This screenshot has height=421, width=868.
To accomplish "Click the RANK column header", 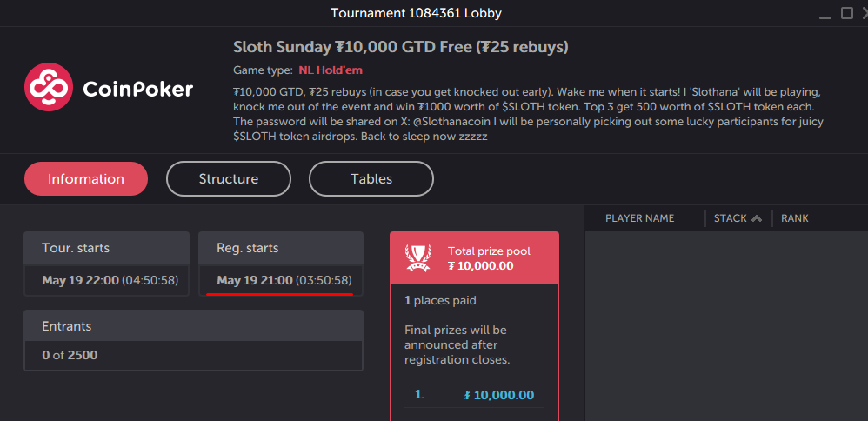I will point(794,218).
